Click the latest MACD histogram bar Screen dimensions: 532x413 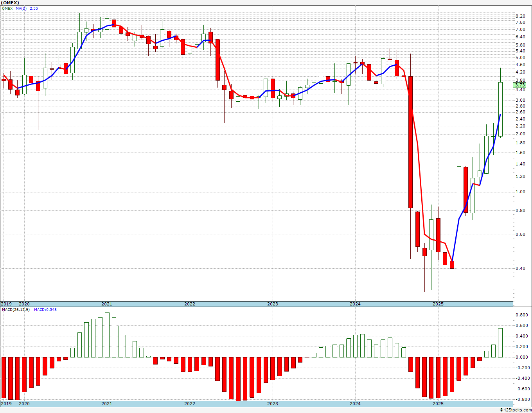[x=500, y=343]
